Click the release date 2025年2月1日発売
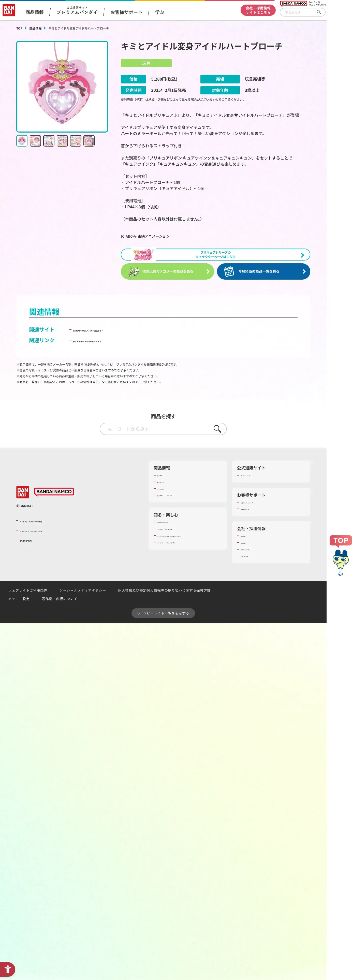Screen dimensions: 352x980 coord(168,91)
